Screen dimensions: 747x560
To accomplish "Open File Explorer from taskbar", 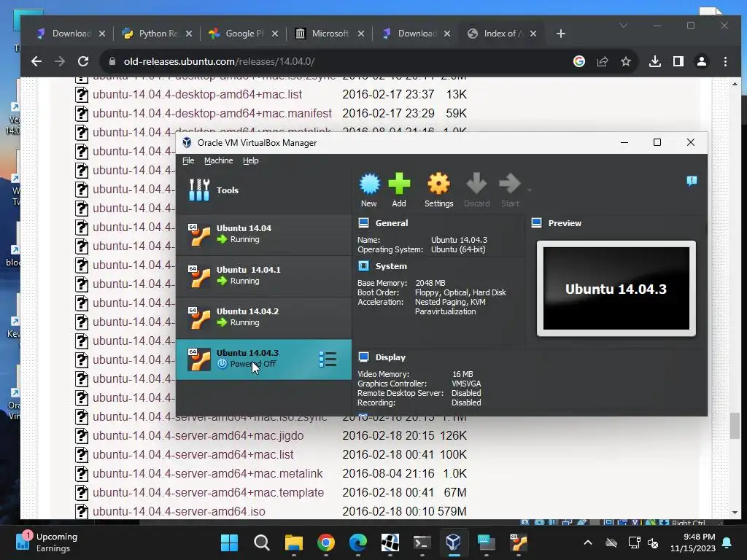I will (293, 542).
